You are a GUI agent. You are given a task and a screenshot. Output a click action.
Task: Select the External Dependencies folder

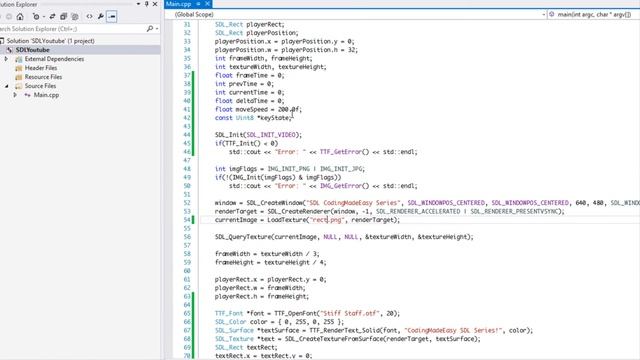(x=54, y=59)
